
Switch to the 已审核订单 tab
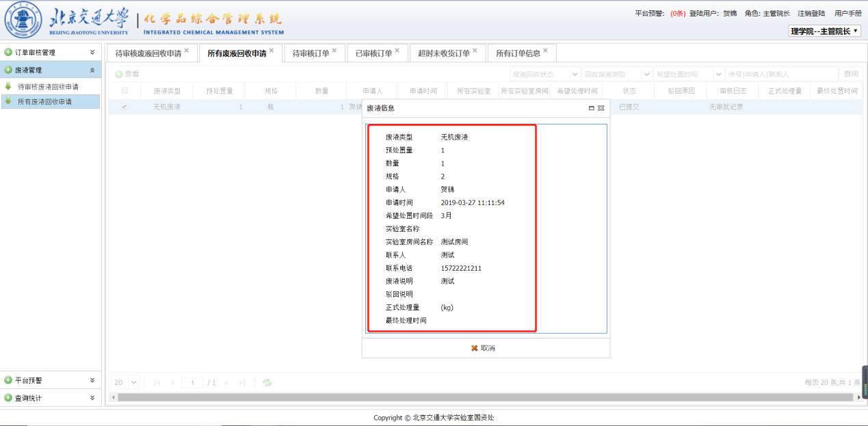click(x=373, y=53)
